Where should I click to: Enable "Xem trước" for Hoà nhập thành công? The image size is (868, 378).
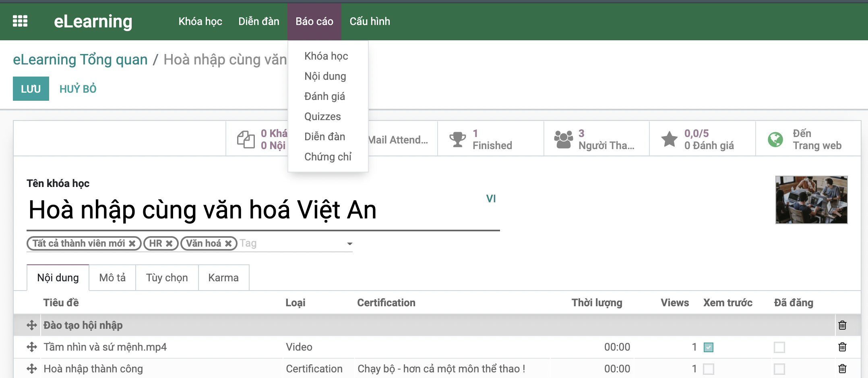click(709, 368)
